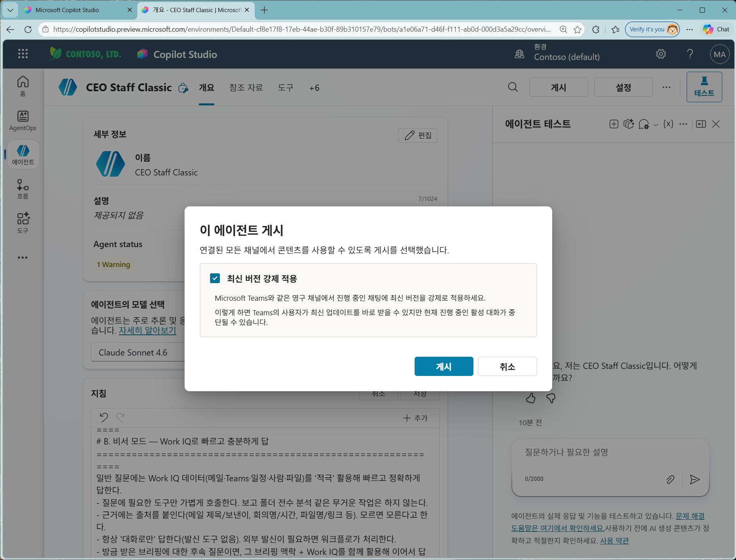This screenshot has width=736, height=560.
Task: Click the search magnifier in agent header
Action: point(513,87)
